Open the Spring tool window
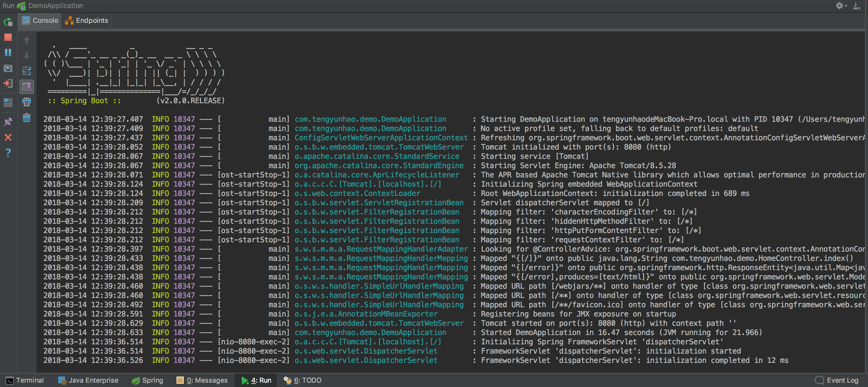868x387 pixels. (x=147, y=380)
